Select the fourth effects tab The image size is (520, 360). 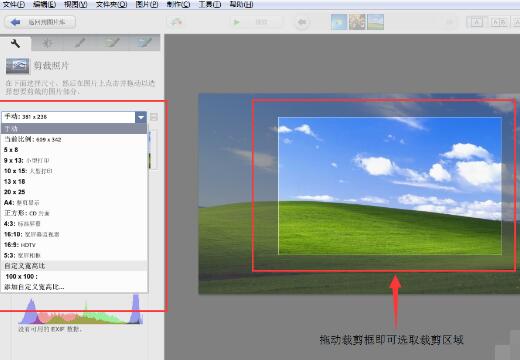pos(112,43)
